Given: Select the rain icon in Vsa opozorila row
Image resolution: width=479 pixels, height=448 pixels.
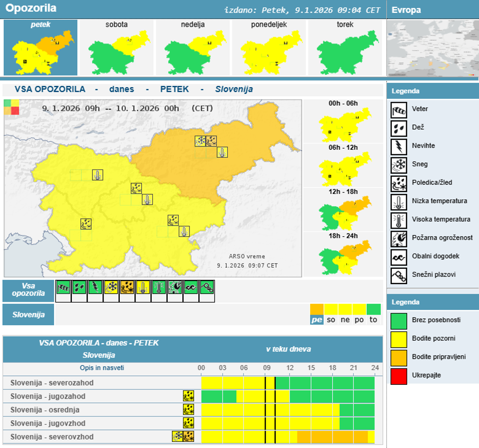Looking at the screenshot, I should point(79,288).
